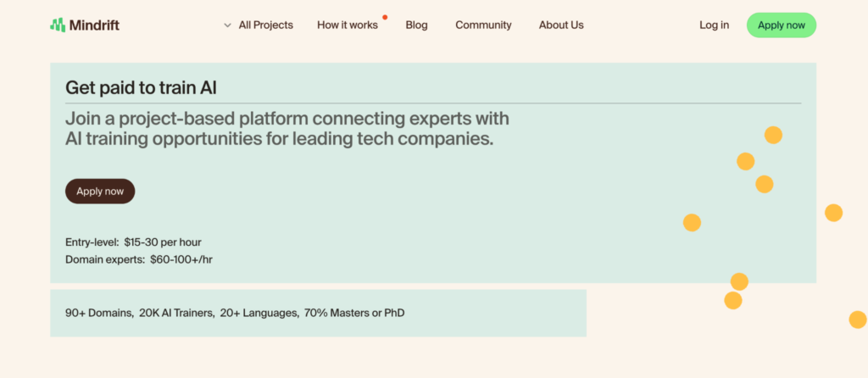
Task: Select About Us in navigation
Action: [561, 25]
